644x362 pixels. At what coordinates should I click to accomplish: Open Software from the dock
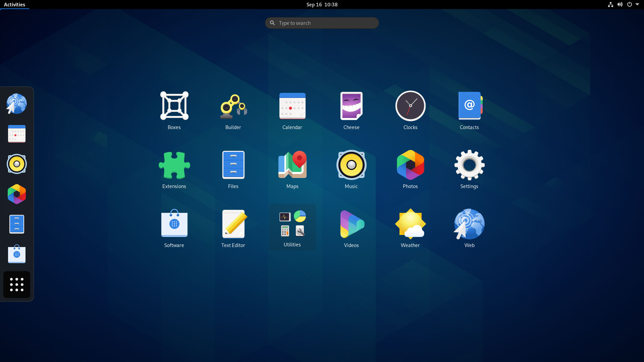click(16, 254)
